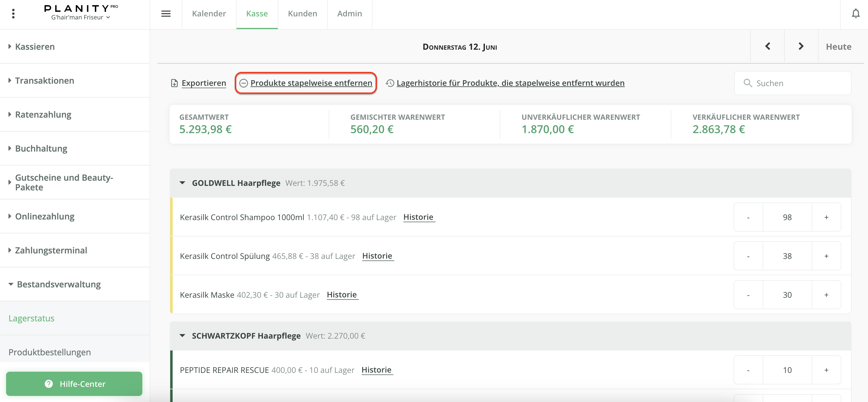Decrease Kerasilk Maske stock quantity
Viewport: 868px width, 402px height.
click(x=748, y=295)
